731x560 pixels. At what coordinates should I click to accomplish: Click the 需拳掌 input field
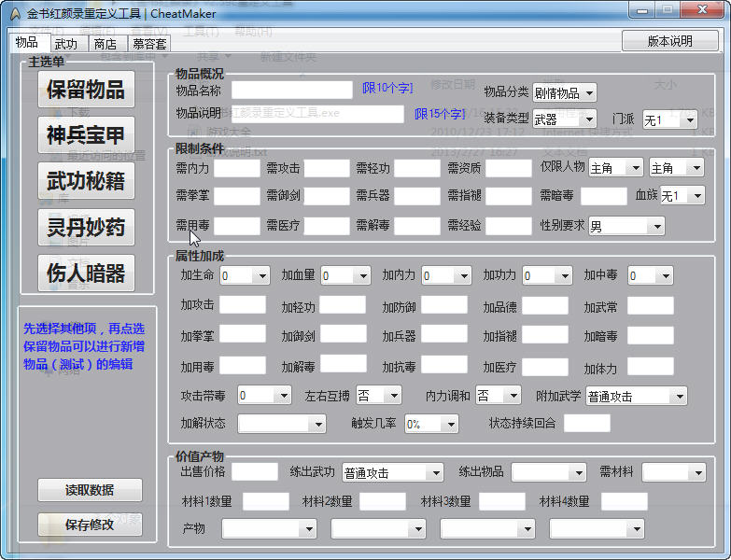click(x=237, y=196)
